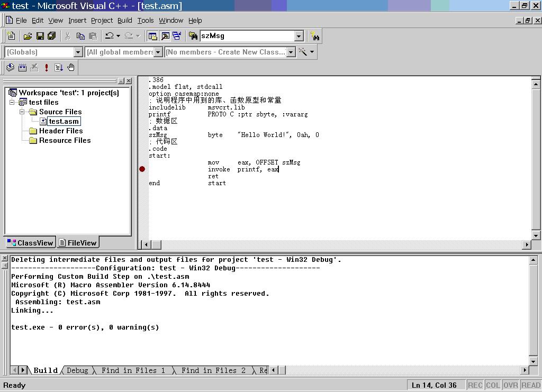Viewport: 542px width, 392px height.
Task: Close the output window with its X
Action: (4, 258)
